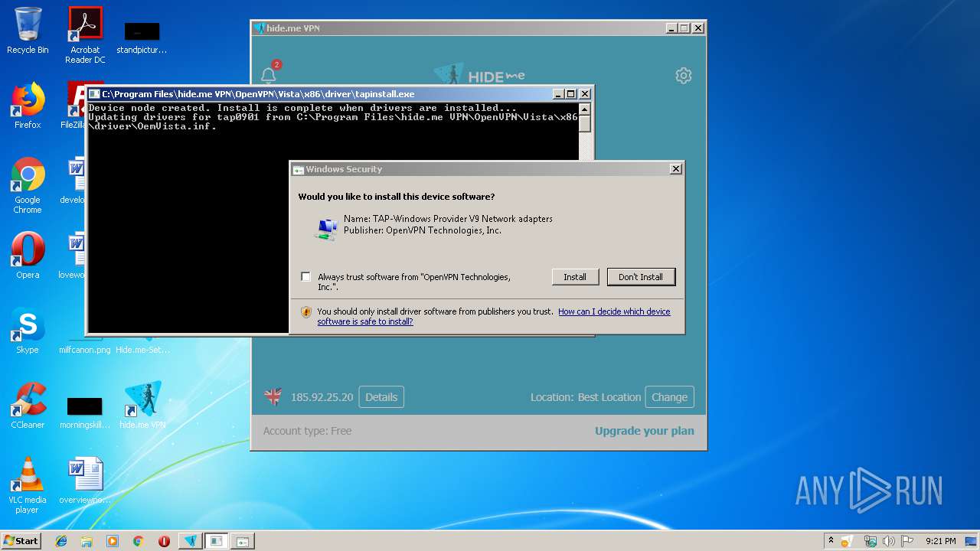
Task: Open the Start menu
Action: click(21, 541)
